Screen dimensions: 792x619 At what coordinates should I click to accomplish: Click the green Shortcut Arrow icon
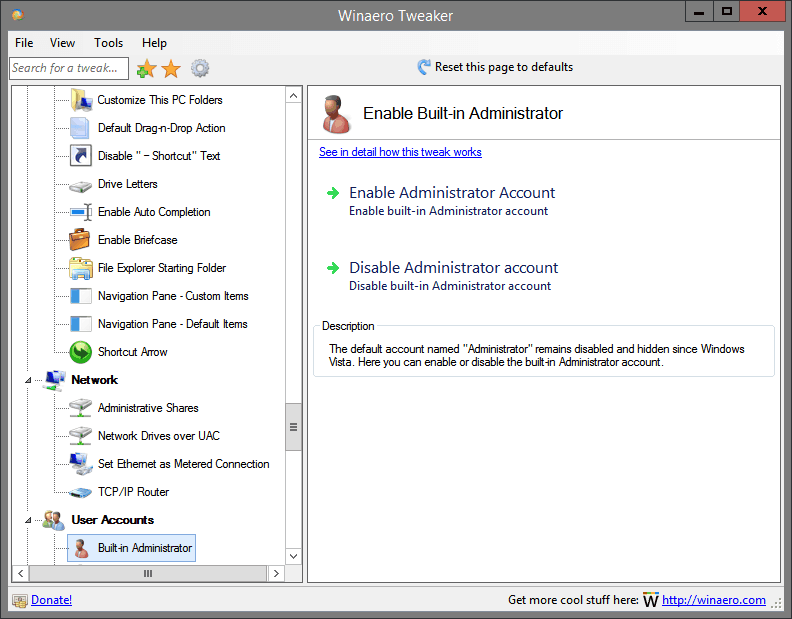point(81,352)
